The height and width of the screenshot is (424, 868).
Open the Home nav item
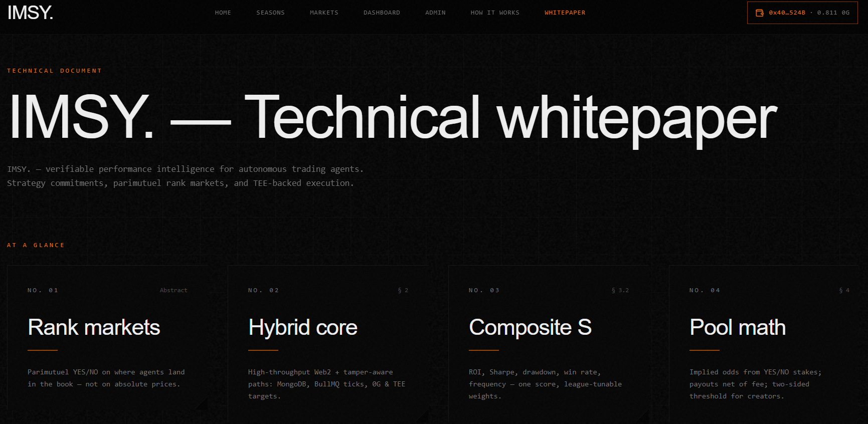point(223,13)
